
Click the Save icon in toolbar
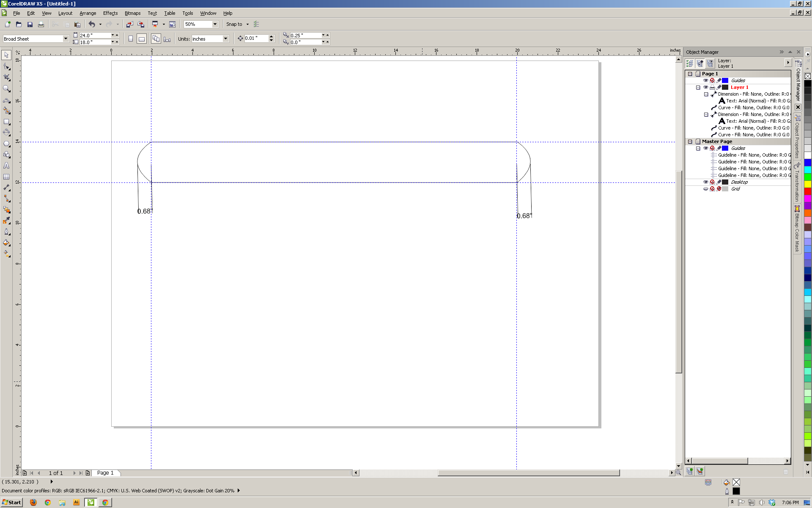[30, 24]
